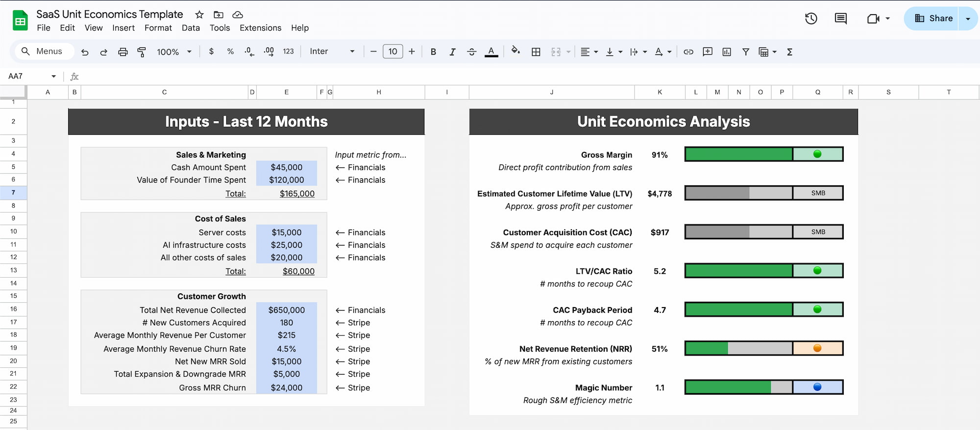Format as currency with dollar icon
This screenshot has height=430, width=980.
pos(211,51)
